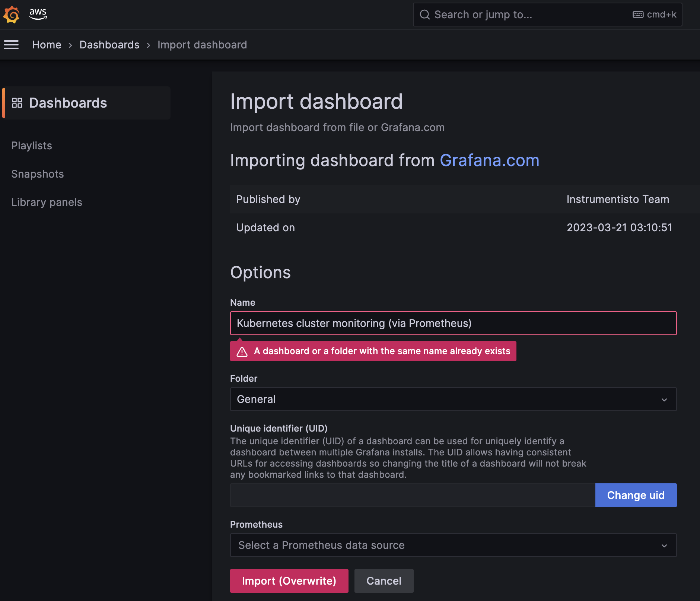
Task: Click the same name already exists error
Action: (x=373, y=351)
